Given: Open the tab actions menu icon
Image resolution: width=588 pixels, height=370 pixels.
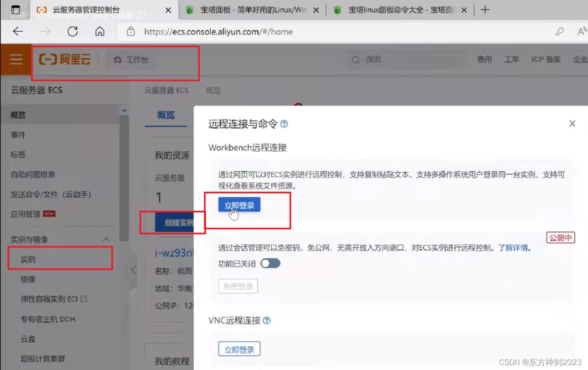Looking at the screenshot, I should pos(15,10).
